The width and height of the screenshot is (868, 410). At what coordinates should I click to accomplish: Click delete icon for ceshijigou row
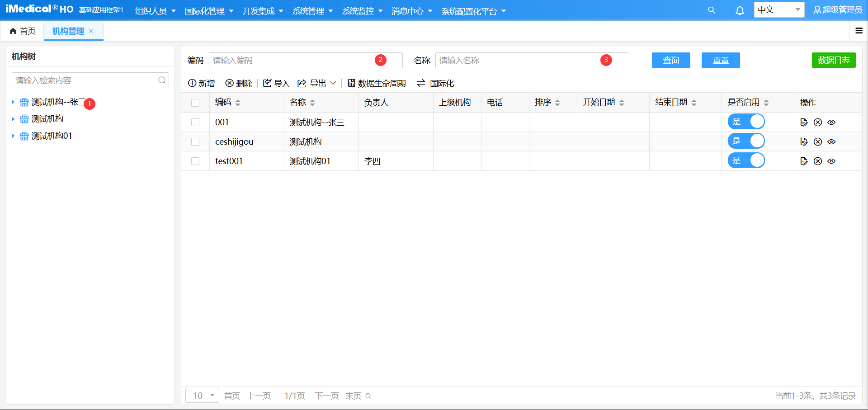coord(818,141)
